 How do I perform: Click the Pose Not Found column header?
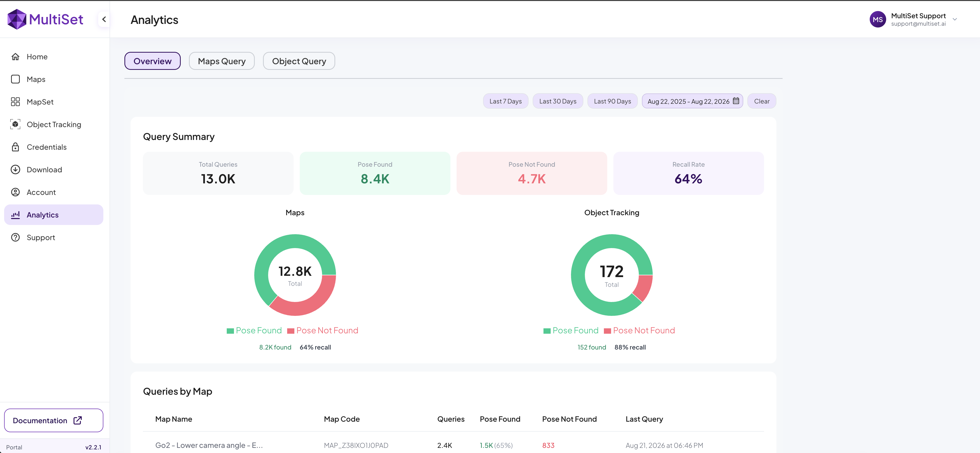coord(569,419)
